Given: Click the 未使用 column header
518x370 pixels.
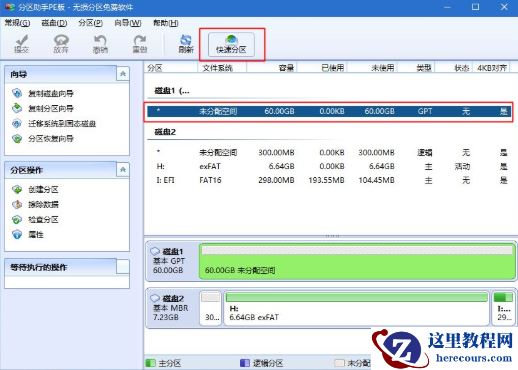Looking at the screenshot, I should point(372,68).
